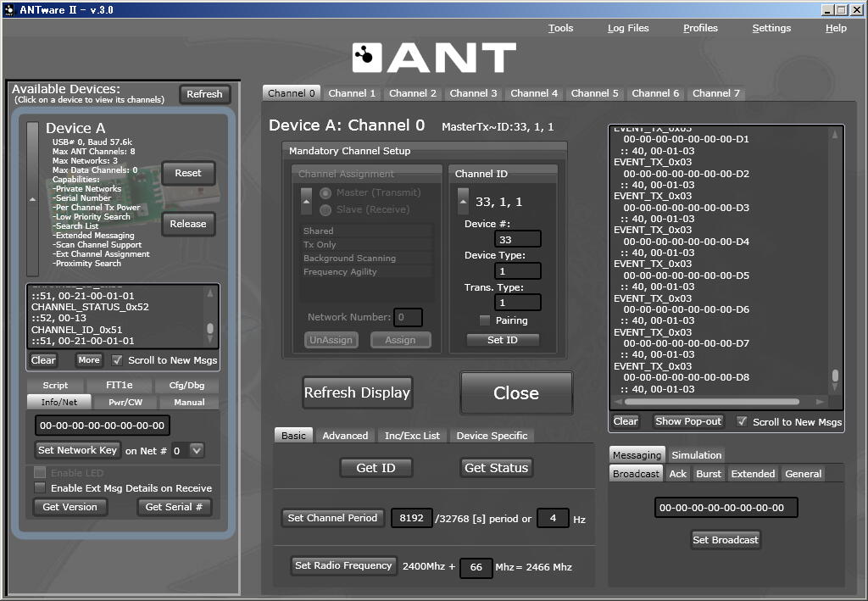This screenshot has width=868, height=601.
Task: Enable Ext Msg Details on Receive
Action: [x=40, y=488]
